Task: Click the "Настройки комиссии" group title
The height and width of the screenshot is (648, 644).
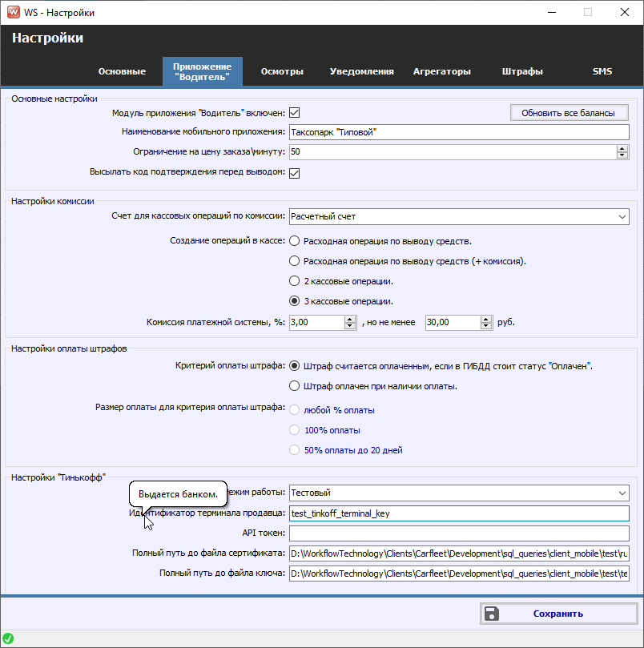Action: click(53, 201)
